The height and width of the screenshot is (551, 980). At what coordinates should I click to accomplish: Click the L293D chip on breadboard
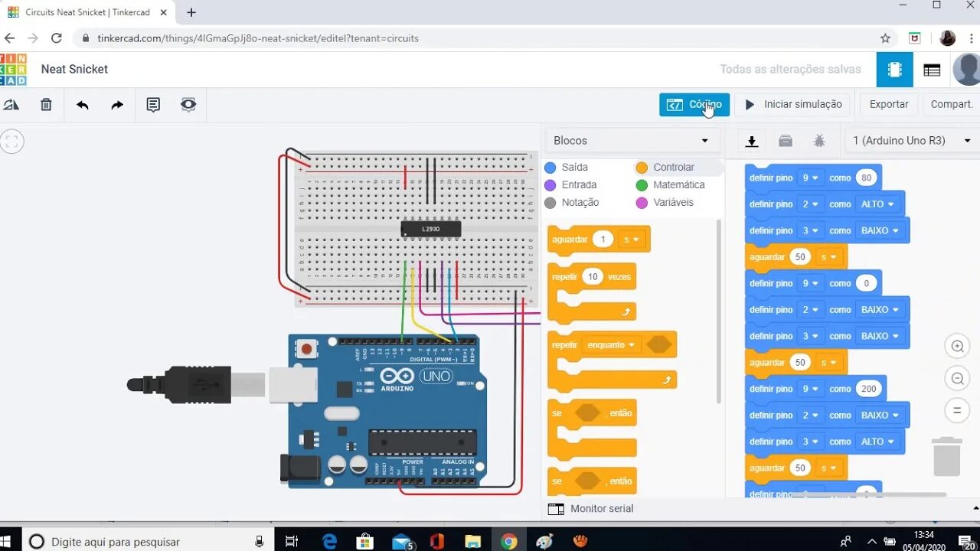pyautogui.click(x=431, y=229)
